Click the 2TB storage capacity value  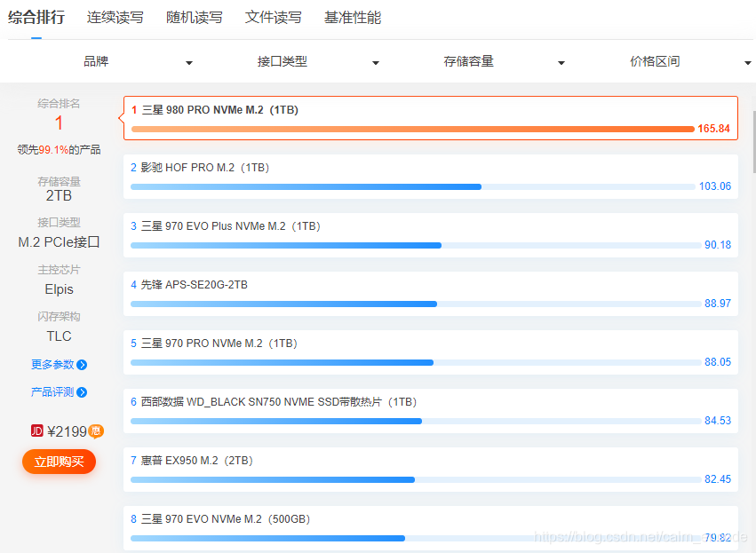coord(59,195)
